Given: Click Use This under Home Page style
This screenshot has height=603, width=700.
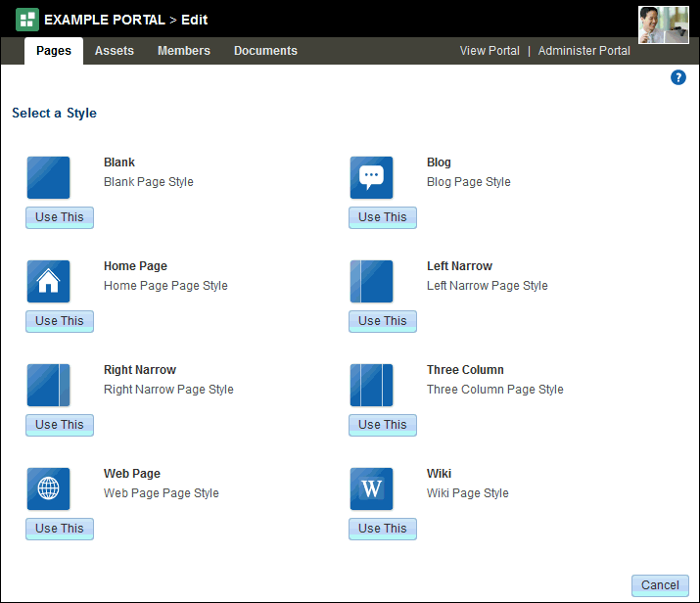Looking at the screenshot, I should tap(60, 321).
